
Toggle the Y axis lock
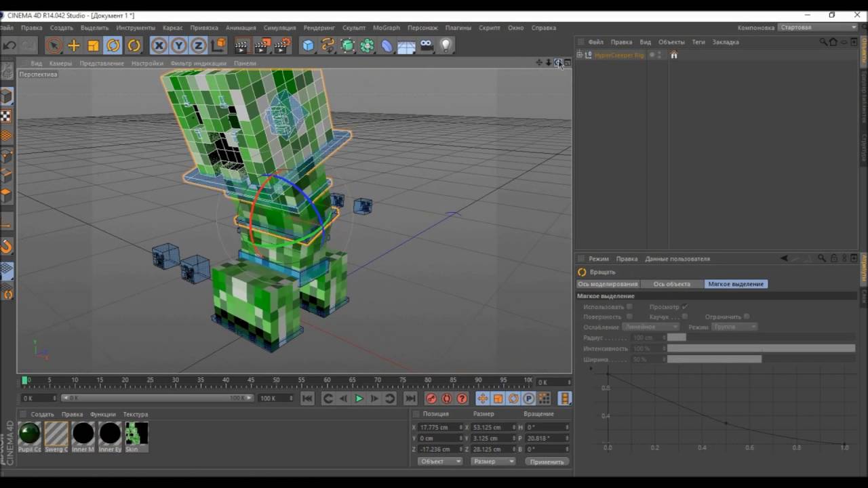point(178,45)
